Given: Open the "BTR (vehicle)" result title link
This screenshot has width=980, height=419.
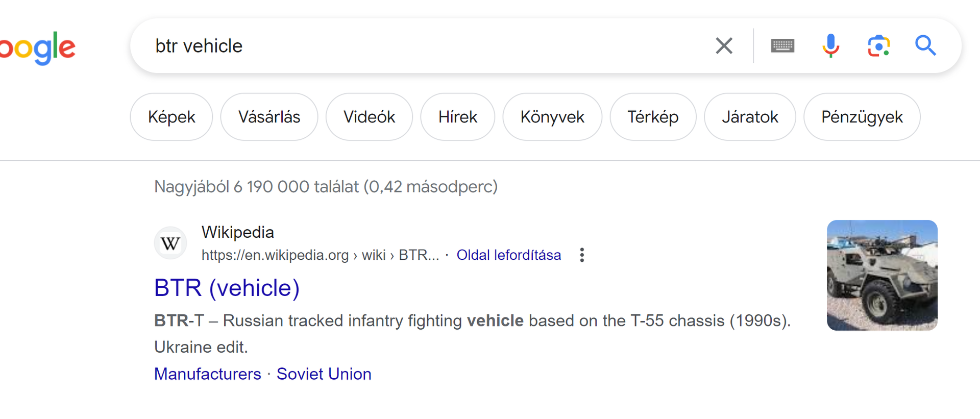Looking at the screenshot, I should [x=227, y=288].
